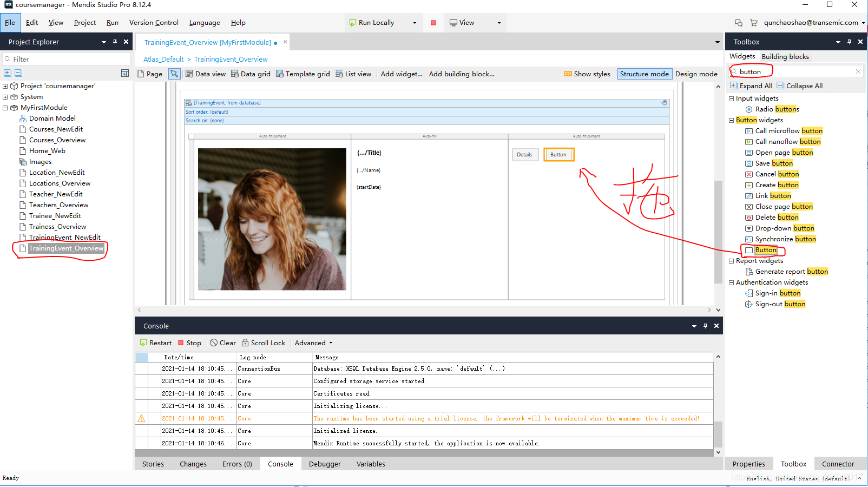Expand the Project 'coursemanager' tree node
This screenshot has width=868, height=487.
[5, 86]
